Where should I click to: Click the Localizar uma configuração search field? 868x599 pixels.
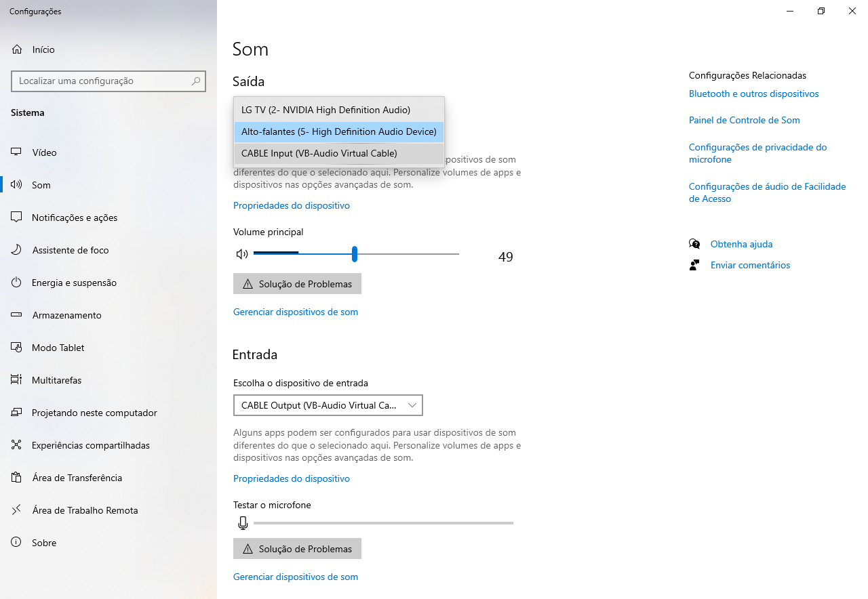102,81
